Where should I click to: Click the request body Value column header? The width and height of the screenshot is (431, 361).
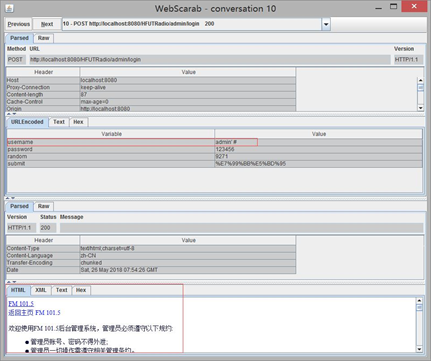318,134
